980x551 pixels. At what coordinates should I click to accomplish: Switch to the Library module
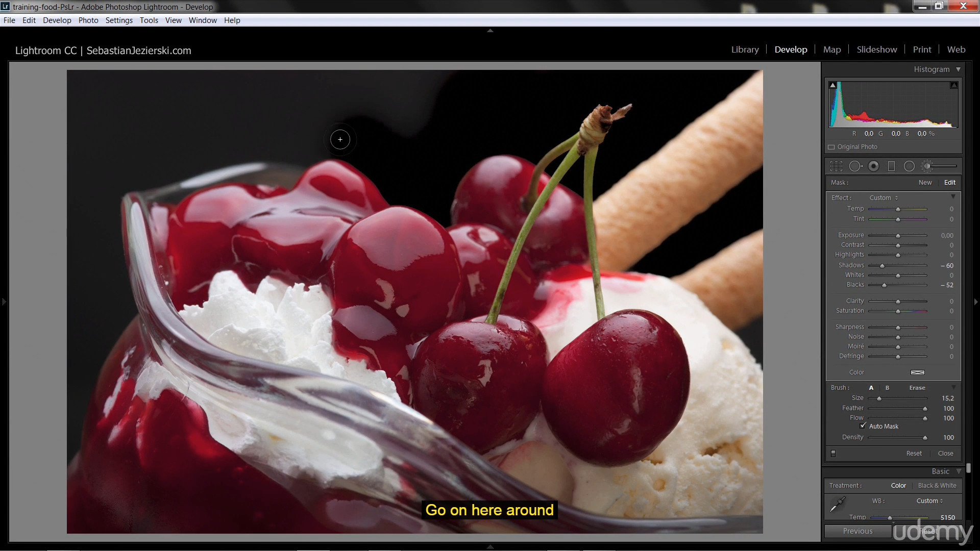(745, 49)
